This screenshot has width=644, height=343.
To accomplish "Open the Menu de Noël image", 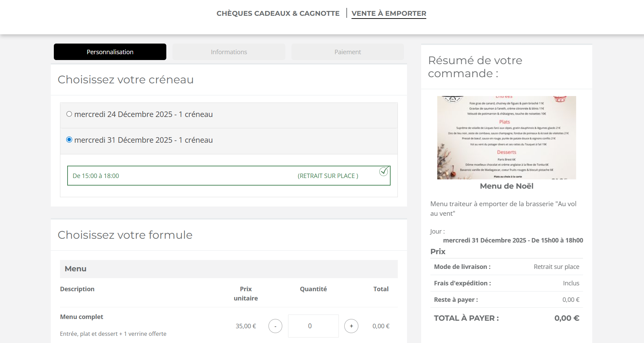I will click(506, 138).
